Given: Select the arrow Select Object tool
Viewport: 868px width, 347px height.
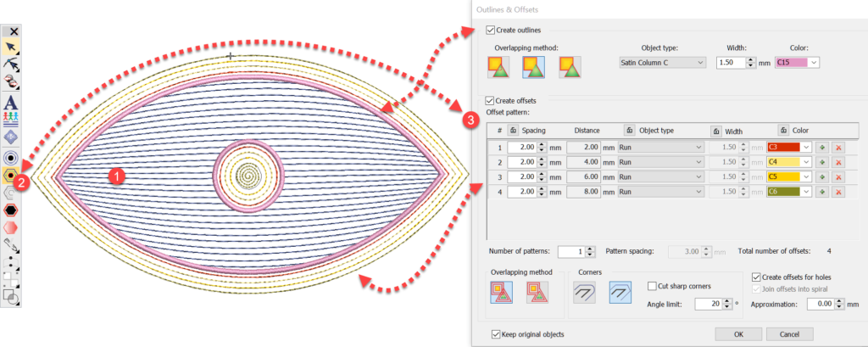Looking at the screenshot, I should tap(12, 46).
